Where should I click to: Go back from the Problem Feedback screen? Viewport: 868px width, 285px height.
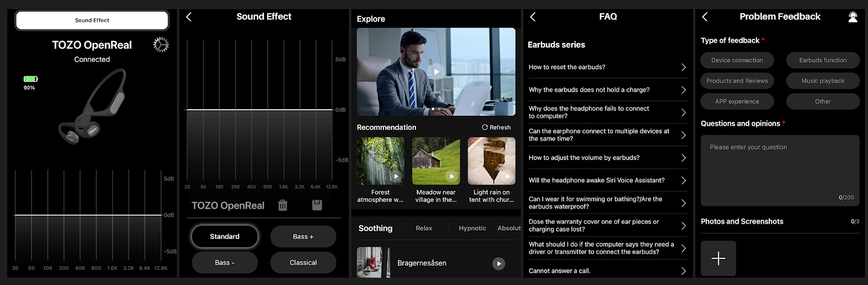tap(704, 17)
